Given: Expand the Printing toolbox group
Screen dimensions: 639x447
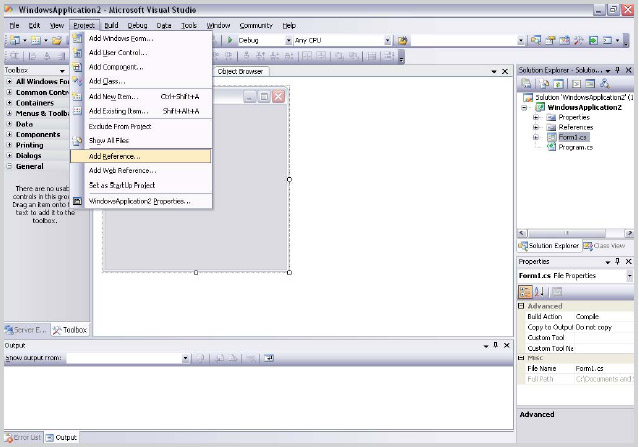Looking at the screenshot, I should (x=9, y=145).
